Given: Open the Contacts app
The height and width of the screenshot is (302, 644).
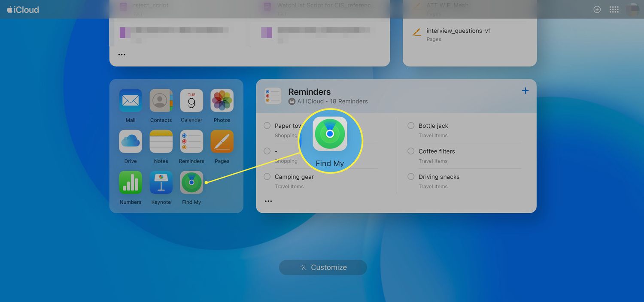Looking at the screenshot, I should 161,101.
